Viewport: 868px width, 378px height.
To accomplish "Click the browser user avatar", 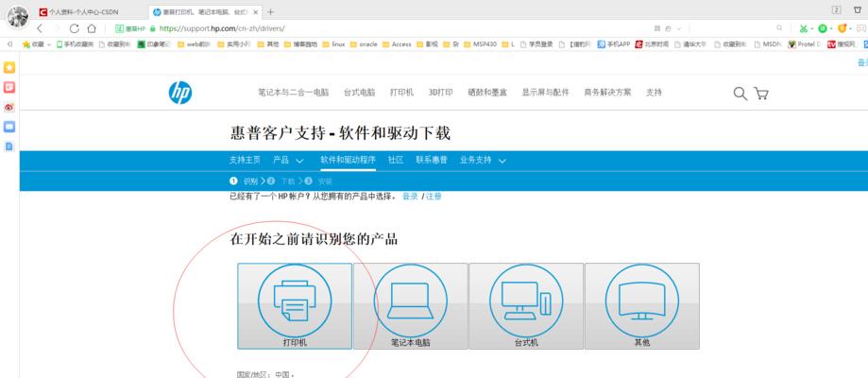I will pos(18,17).
